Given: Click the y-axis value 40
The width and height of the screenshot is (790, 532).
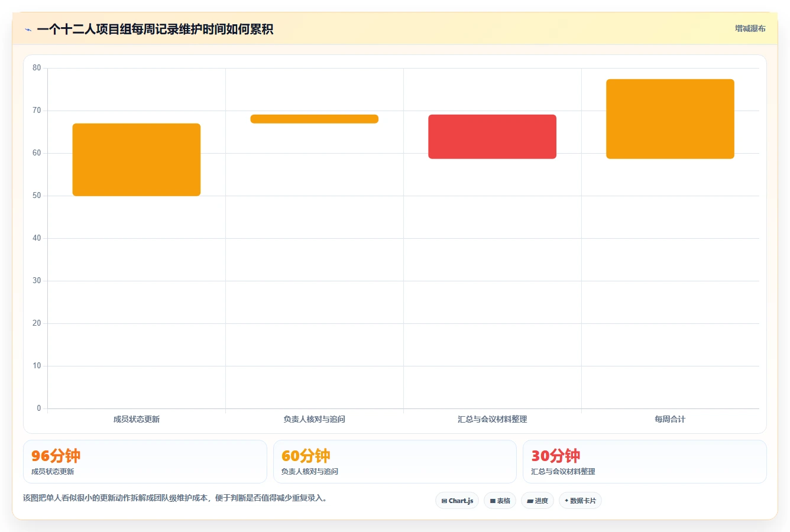Looking at the screenshot, I should click(x=37, y=238).
